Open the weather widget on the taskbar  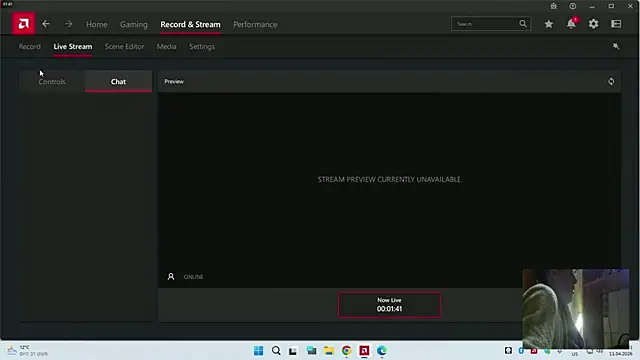coord(27,351)
